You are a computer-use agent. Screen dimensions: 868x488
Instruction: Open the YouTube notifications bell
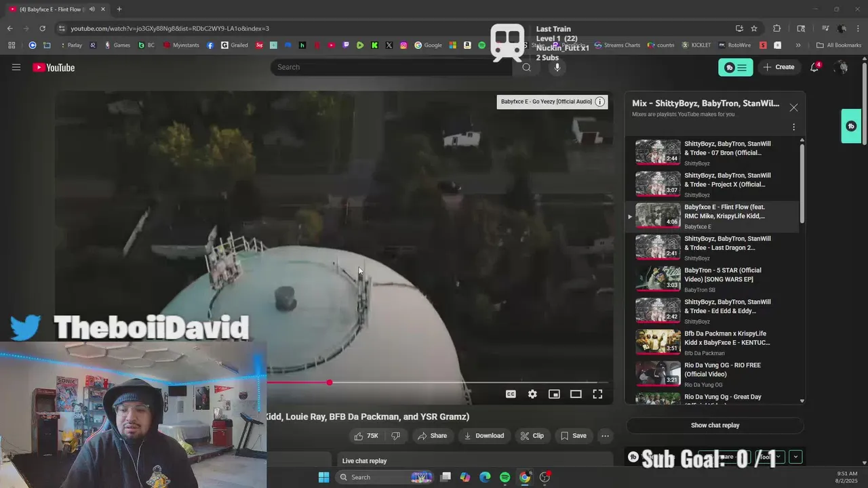[815, 67]
